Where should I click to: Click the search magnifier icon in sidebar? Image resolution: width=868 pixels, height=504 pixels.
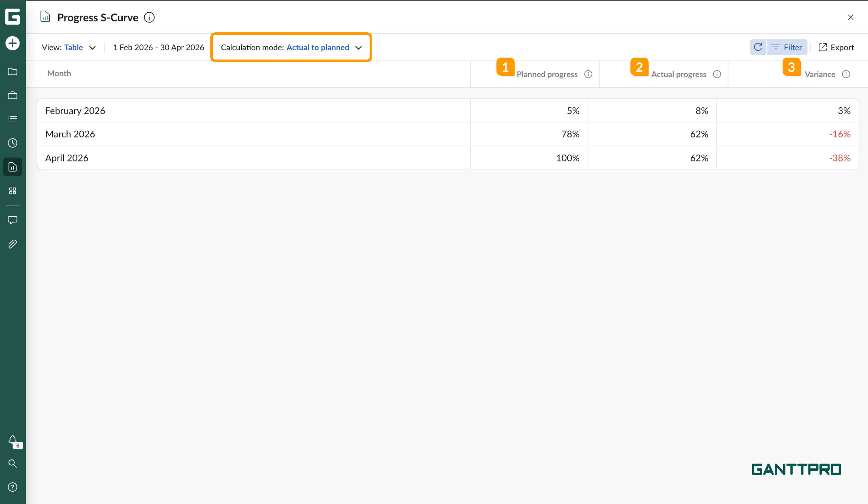(x=13, y=463)
